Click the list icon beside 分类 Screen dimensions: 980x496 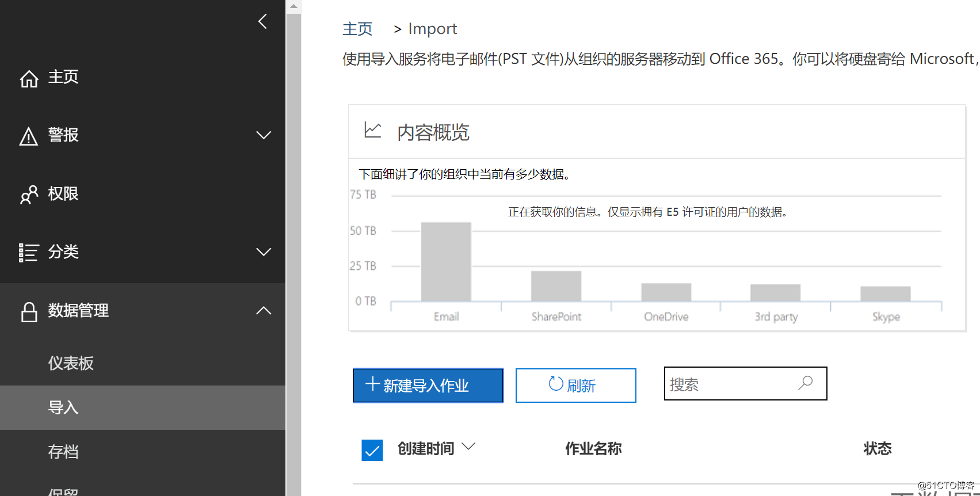pos(29,253)
